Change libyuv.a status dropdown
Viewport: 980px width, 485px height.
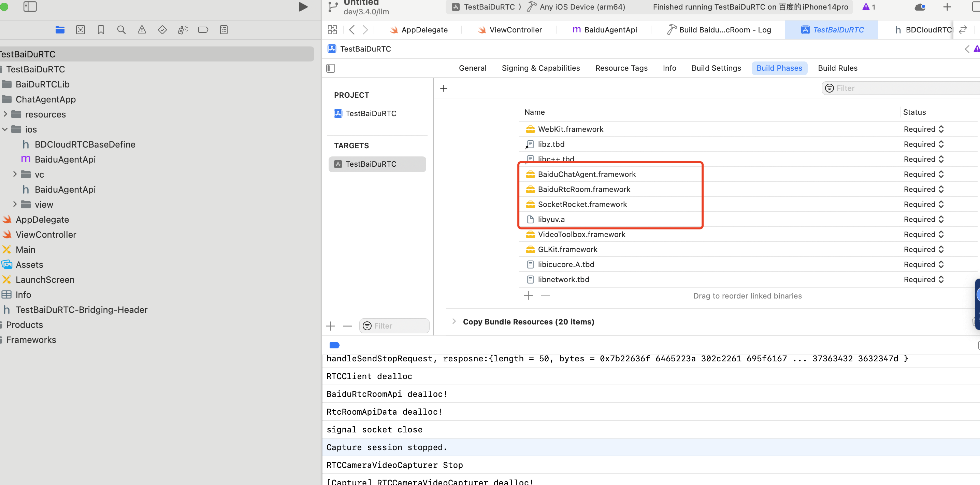[924, 219]
